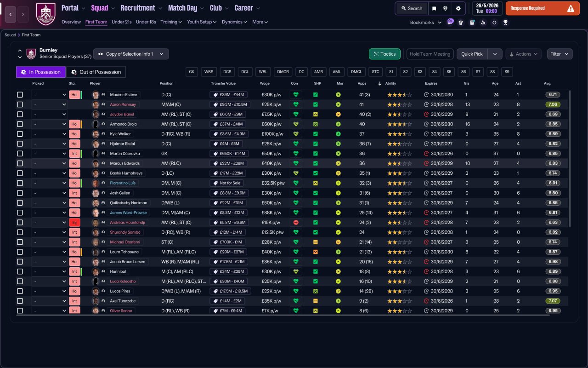Open the Recruitment menu
Image resolution: width=588 pixels, height=368 pixels.
(141, 8)
